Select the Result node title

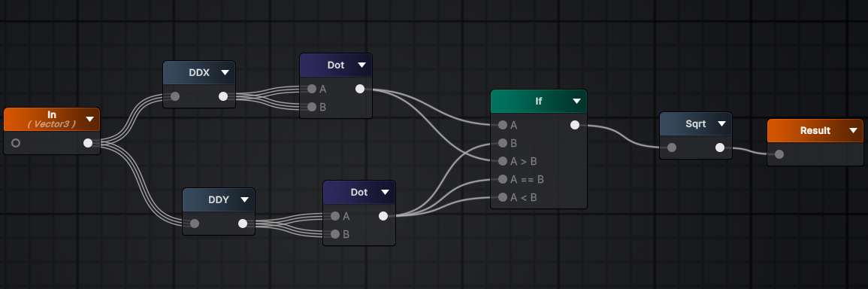pos(815,131)
